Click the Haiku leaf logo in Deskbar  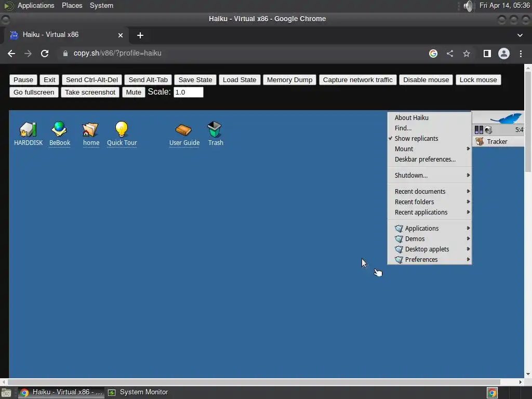[506, 118]
